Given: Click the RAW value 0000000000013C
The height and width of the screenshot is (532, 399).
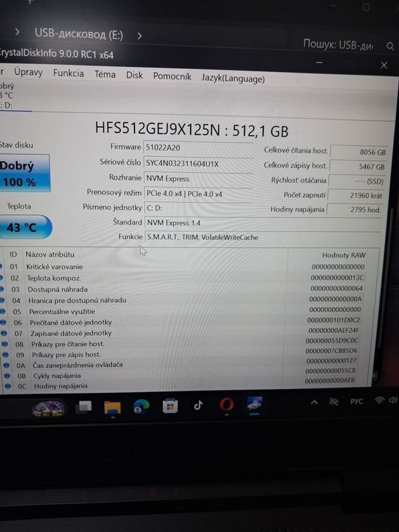Looking at the screenshot, I should 337,277.
